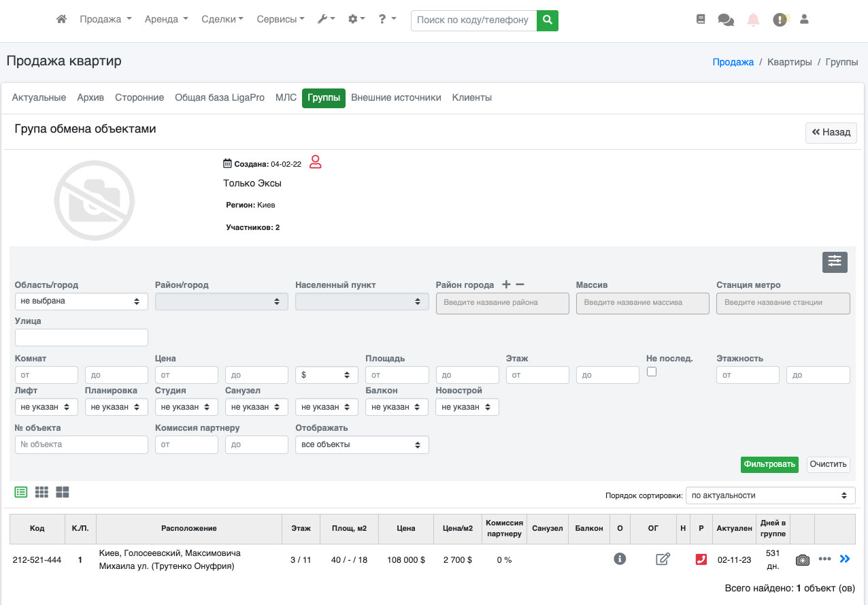Image resolution: width=868 pixels, height=605 pixels.
Task: Click the red phone icon in the listing row
Action: point(701,559)
